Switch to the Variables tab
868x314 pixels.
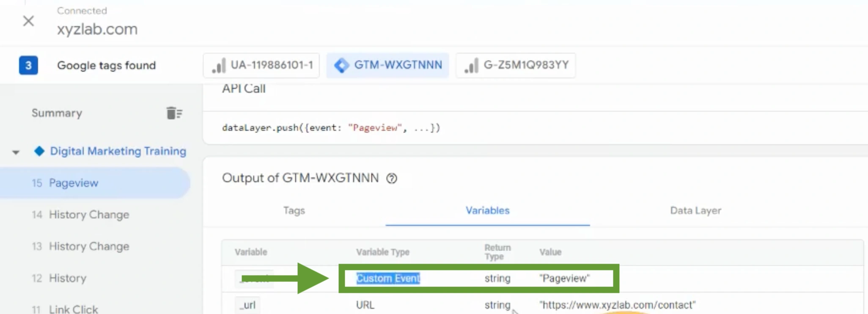(x=487, y=210)
